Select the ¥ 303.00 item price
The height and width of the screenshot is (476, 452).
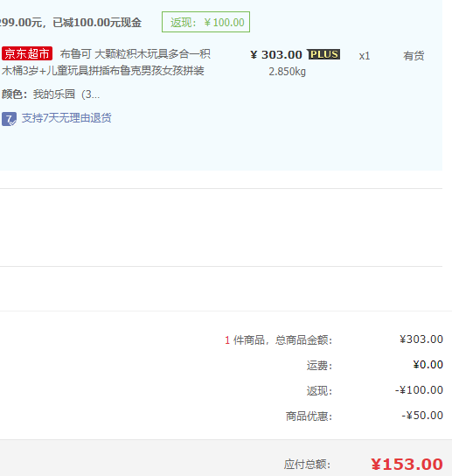[x=276, y=54]
